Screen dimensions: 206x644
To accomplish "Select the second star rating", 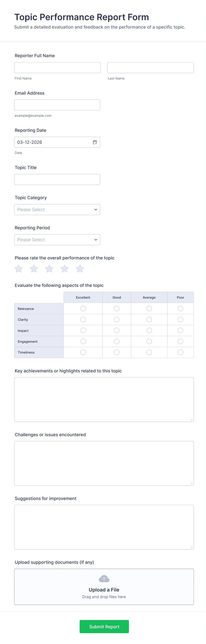I will [x=34, y=269].
